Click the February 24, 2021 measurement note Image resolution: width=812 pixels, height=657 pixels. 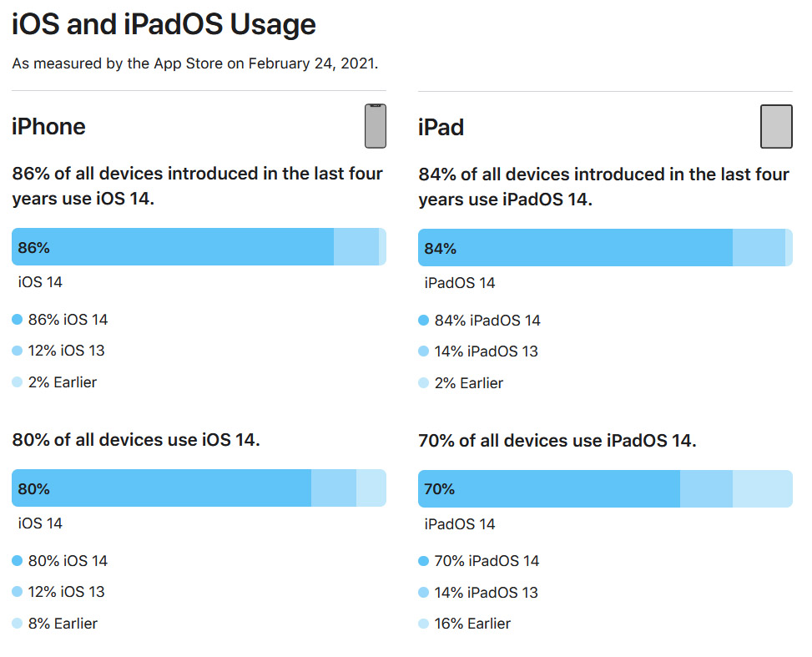click(195, 63)
